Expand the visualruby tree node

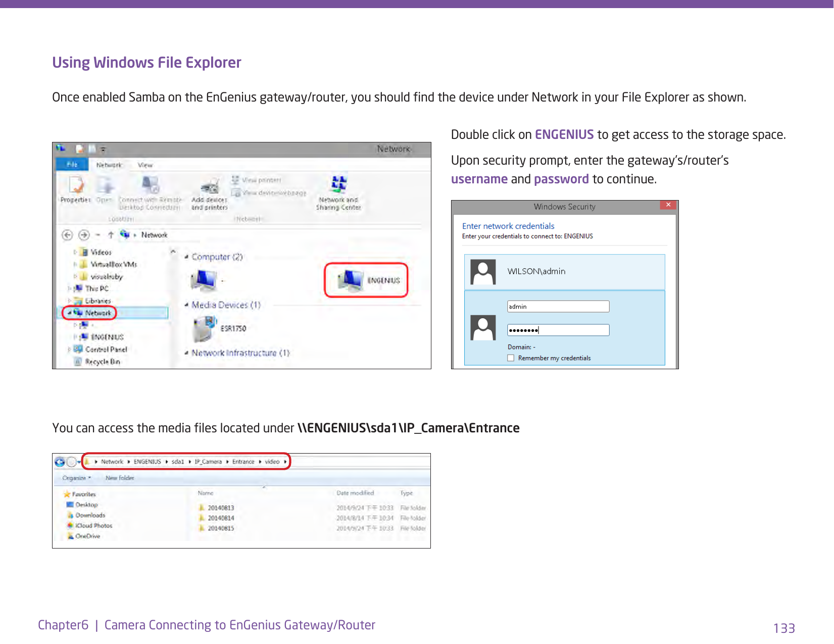pos(75,277)
